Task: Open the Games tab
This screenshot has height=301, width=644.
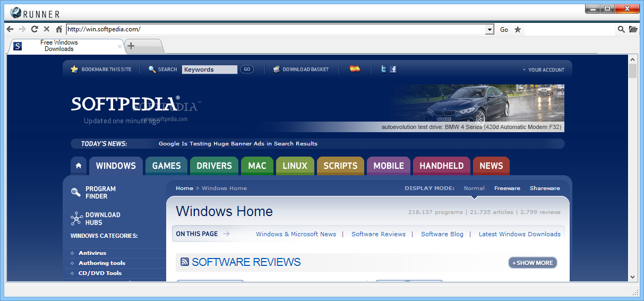Action: 167,166
